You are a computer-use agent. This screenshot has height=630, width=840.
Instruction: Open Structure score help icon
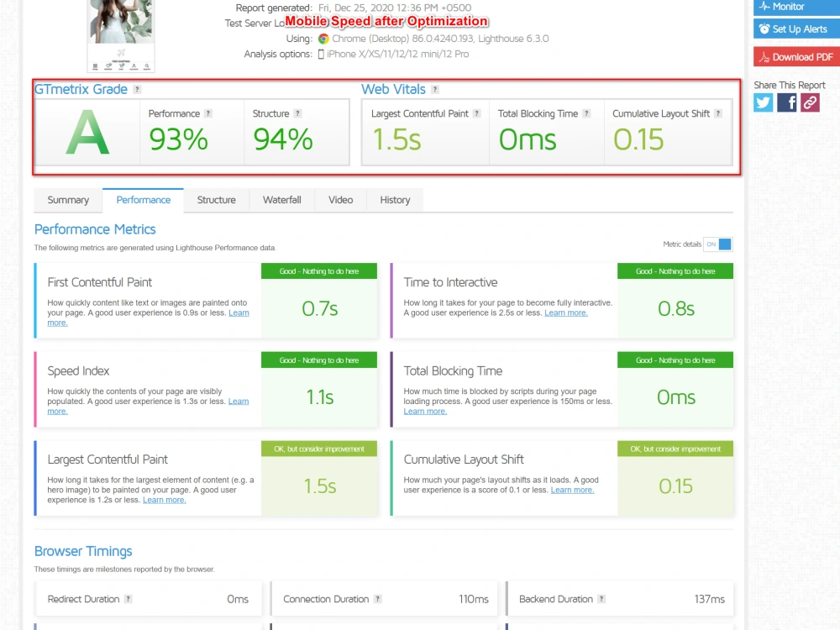[x=298, y=113]
